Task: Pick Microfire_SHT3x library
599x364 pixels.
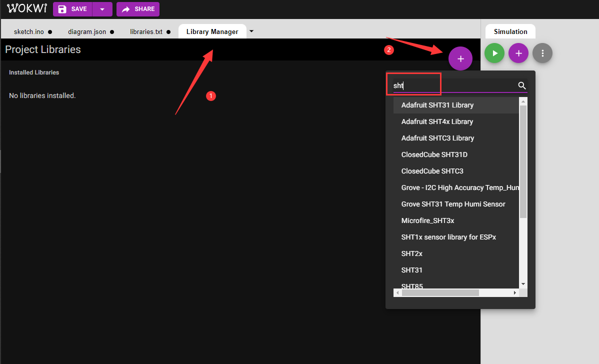Action: [x=456, y=220]
